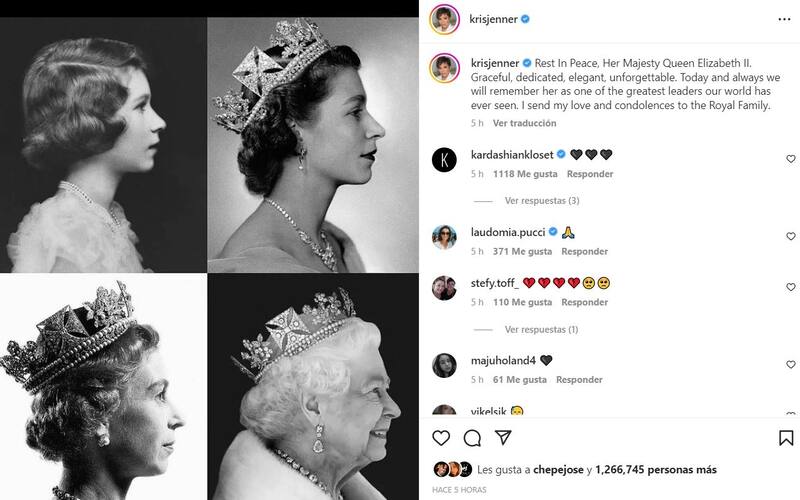Viewport: 800px width, 500px height.
Task: Toggle like on kardashiankloset's comment
Action: coord(790,160)
